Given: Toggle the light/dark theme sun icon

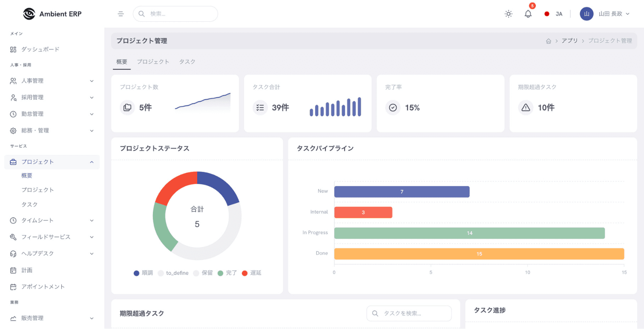Looking at the screenshot, I should pyautogui.click(x=509, y=14).
